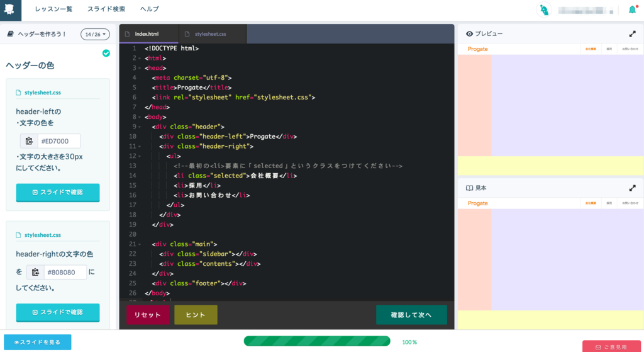This screenshot has width=644, height=352.
Task: Click the blurred username in the top bar
Action: tap(586, 11)
